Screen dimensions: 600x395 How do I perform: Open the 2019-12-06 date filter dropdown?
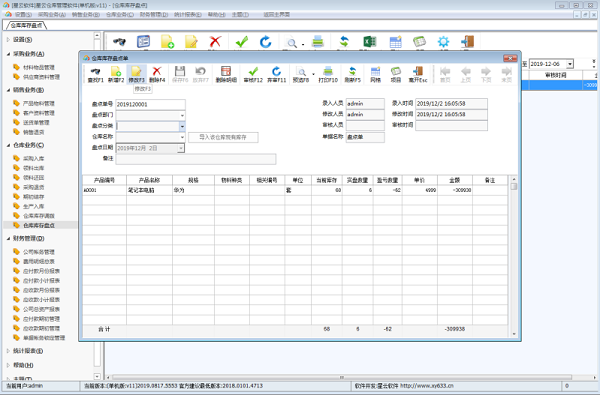(570, 64)
